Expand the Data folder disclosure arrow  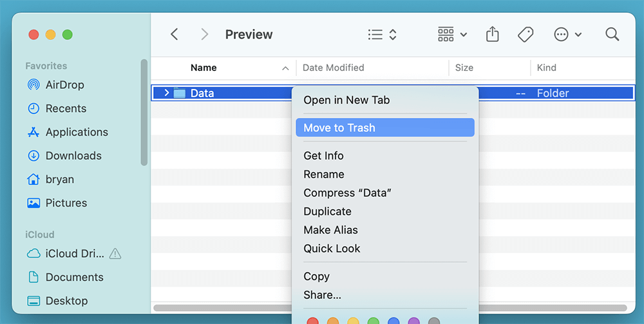(166, 93)
